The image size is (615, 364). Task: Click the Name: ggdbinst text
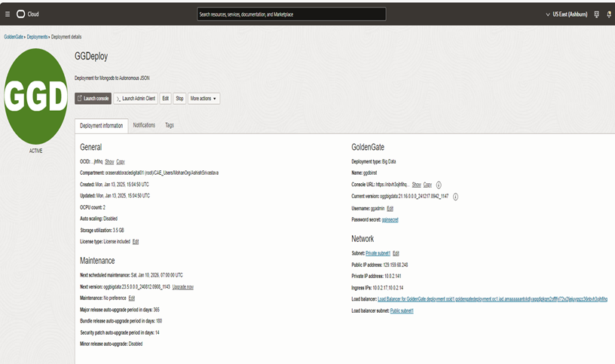tap(364, 173)
